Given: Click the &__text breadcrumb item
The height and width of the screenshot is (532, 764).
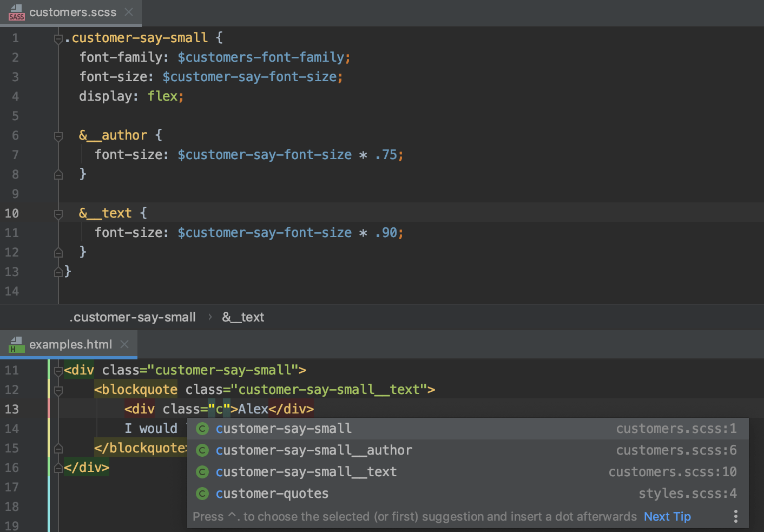Looking at the screenshot, I should (242, 317).
